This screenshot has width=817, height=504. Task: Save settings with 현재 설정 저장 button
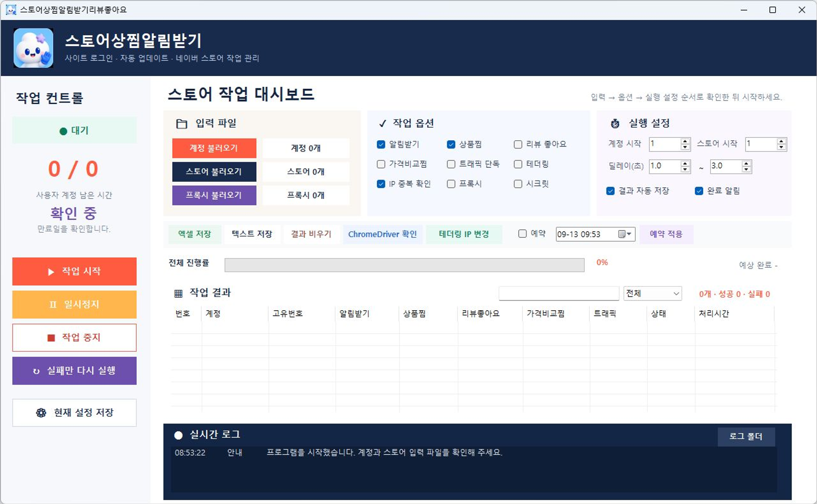click(x=75, y=413)
